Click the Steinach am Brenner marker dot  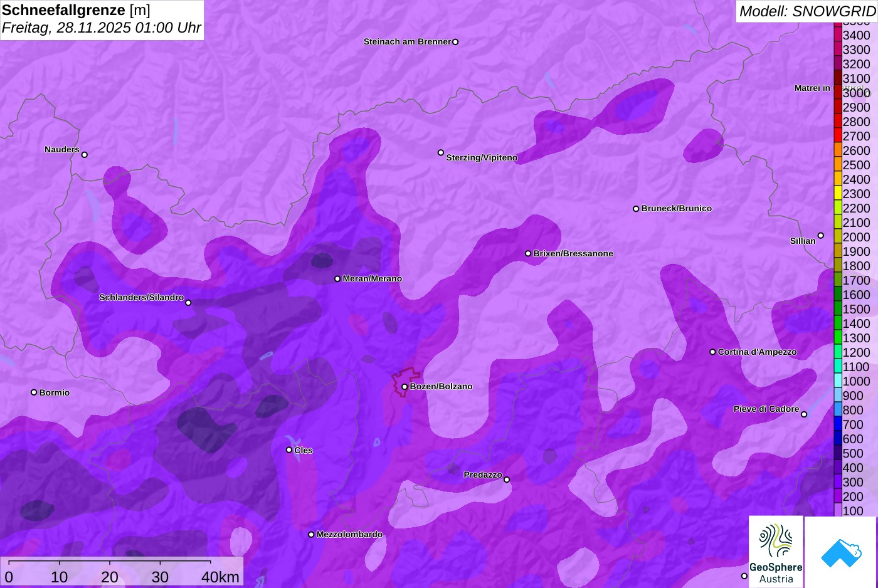coord(455,42)
